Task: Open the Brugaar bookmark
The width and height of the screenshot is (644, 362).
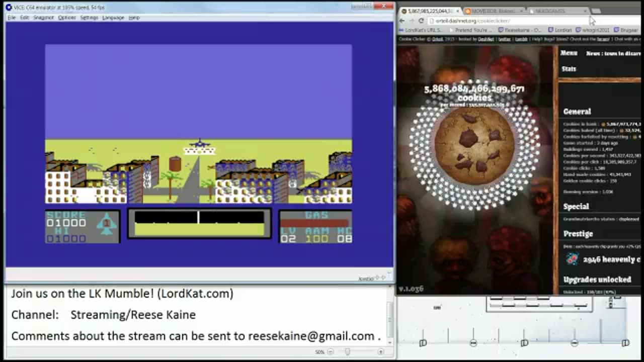Action: pyautogui.click(x=626, y=30)
